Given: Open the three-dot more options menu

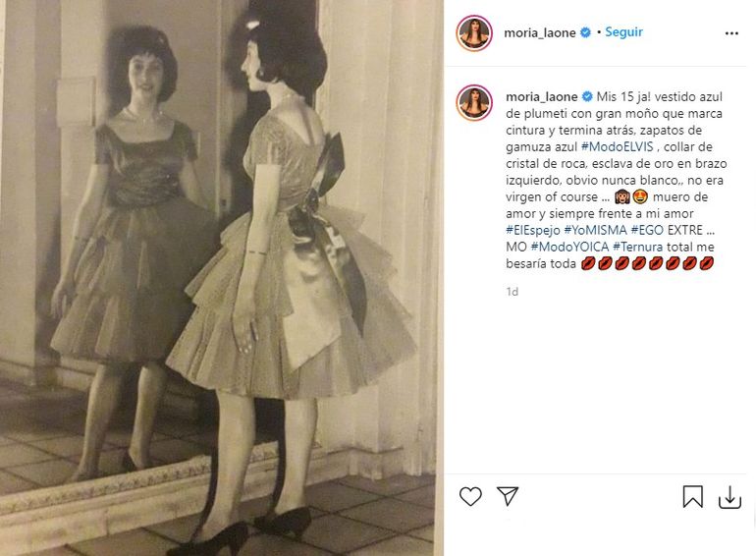Looking at the screenshot, I should (731, 33).
